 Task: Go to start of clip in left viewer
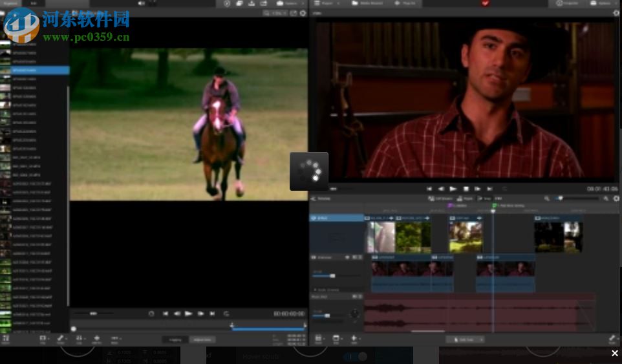pos(166,314)
